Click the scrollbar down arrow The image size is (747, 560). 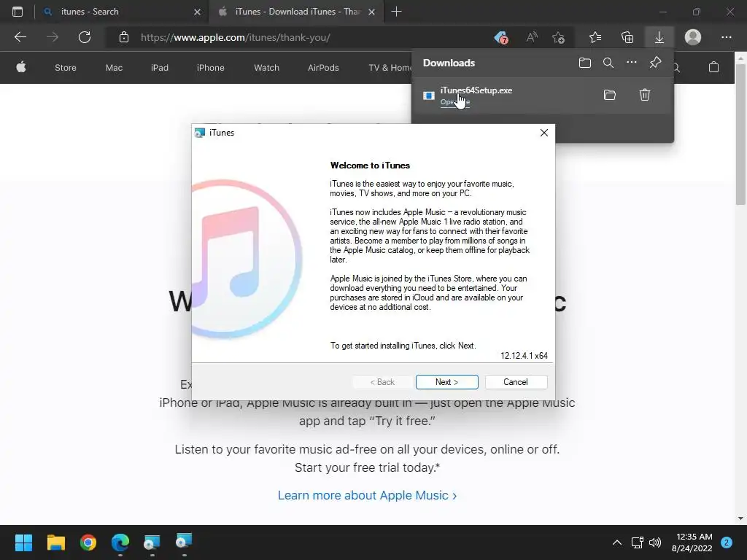click(740, 518)
